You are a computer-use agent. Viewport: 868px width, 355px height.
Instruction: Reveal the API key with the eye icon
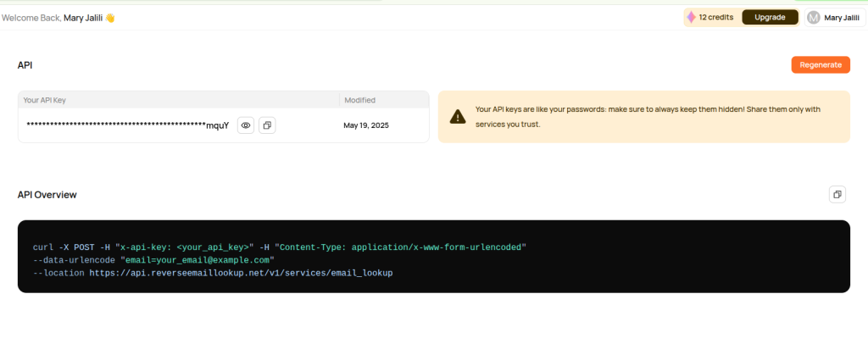[x=246, y=125]
